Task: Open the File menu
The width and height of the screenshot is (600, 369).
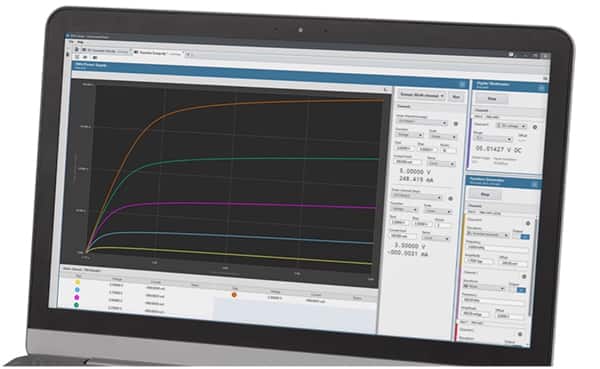Action: 71,41
